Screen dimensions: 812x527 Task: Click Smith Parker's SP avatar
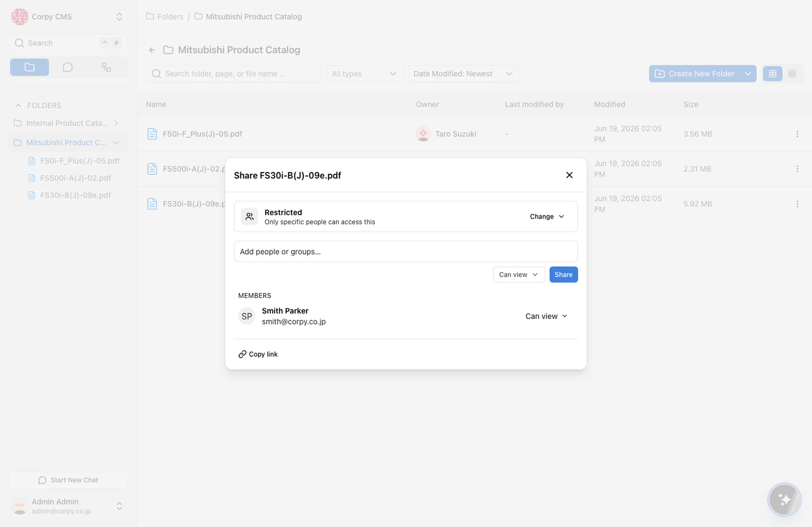pos(247,316)
